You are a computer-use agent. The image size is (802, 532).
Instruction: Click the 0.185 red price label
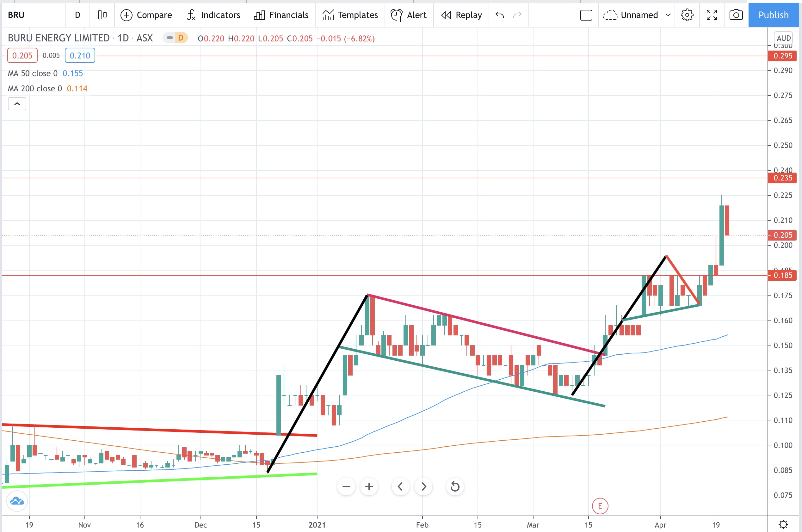(x=782, y=275)
